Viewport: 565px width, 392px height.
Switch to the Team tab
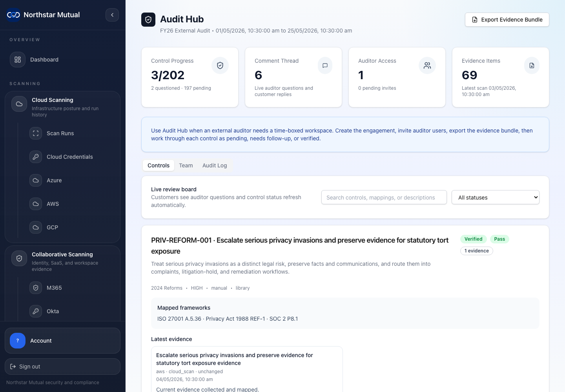pyautogui.click(x=186, y=165)
